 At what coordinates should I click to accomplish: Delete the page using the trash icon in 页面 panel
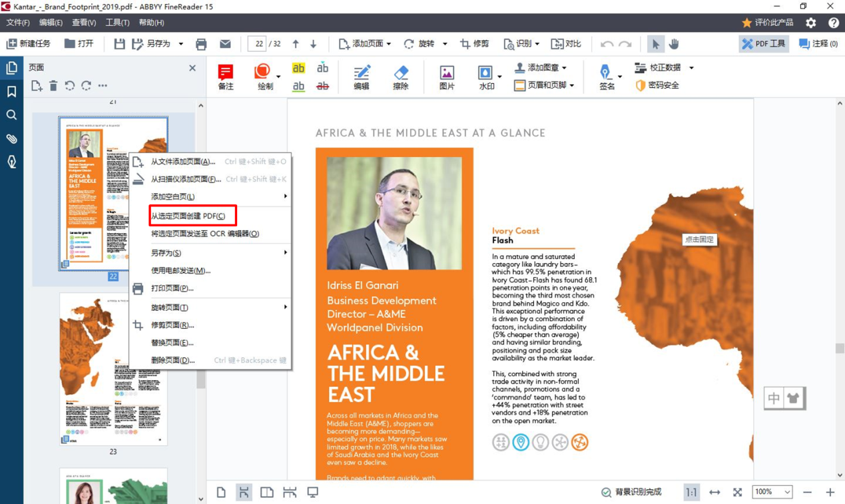coord(53,86)
